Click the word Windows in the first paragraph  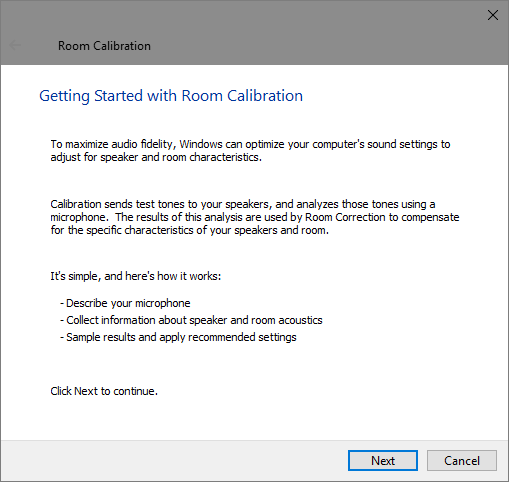tap(201, 144)
